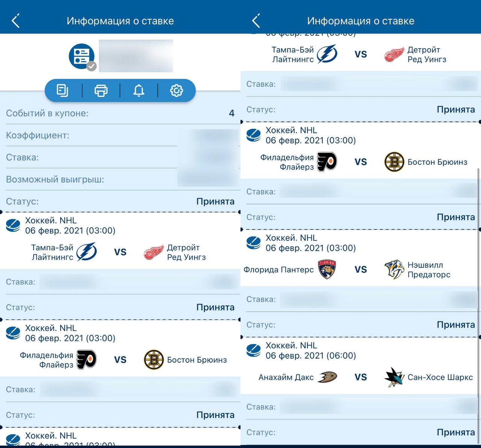481x448 pixels.
Task: Tap hockey puck icon of Philadelphia event, right screen
Action: pyautogui.click(x=254, y=135)
